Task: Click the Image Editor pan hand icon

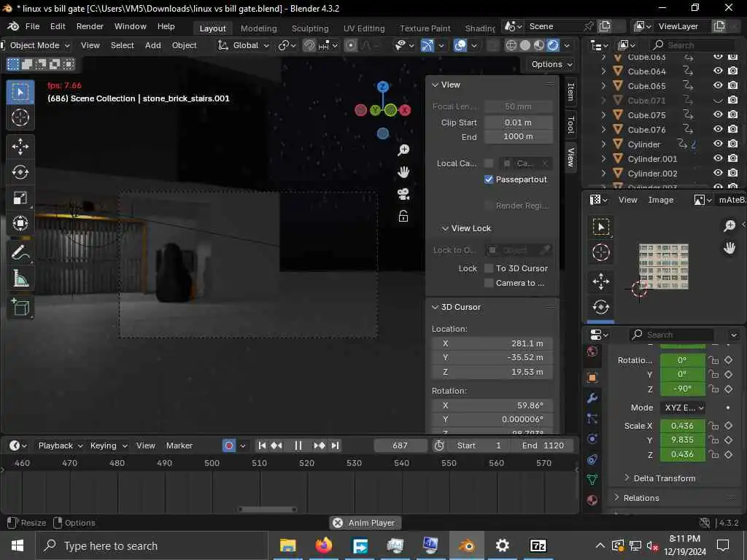Action: [729, 248]
